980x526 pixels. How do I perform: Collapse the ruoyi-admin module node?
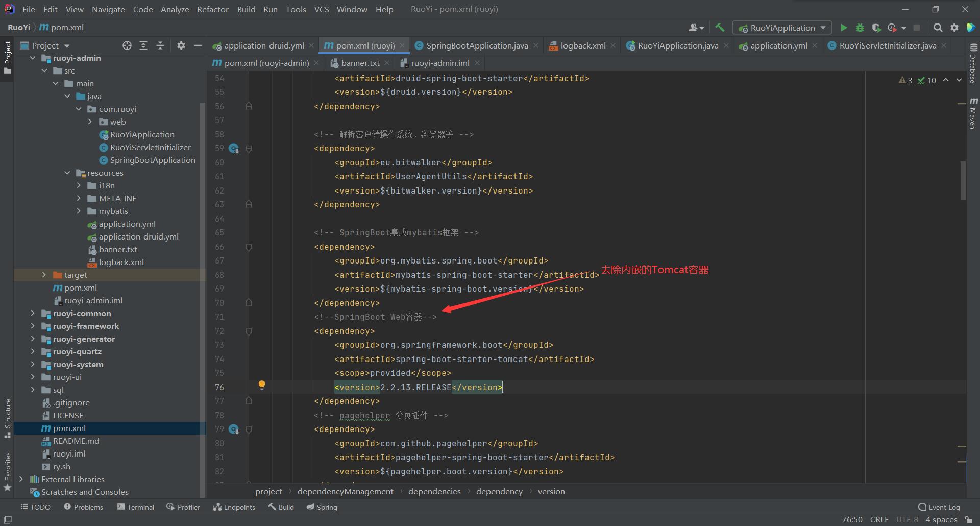(33, 58)
